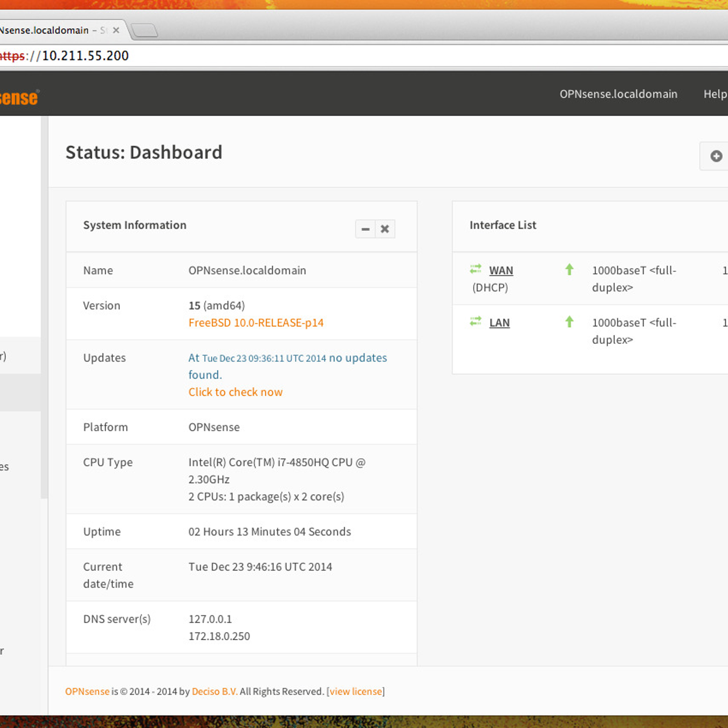Click the 'DNS server(s)' row label
The height and width of the screenshot is (728, 728).
point(117,619)
